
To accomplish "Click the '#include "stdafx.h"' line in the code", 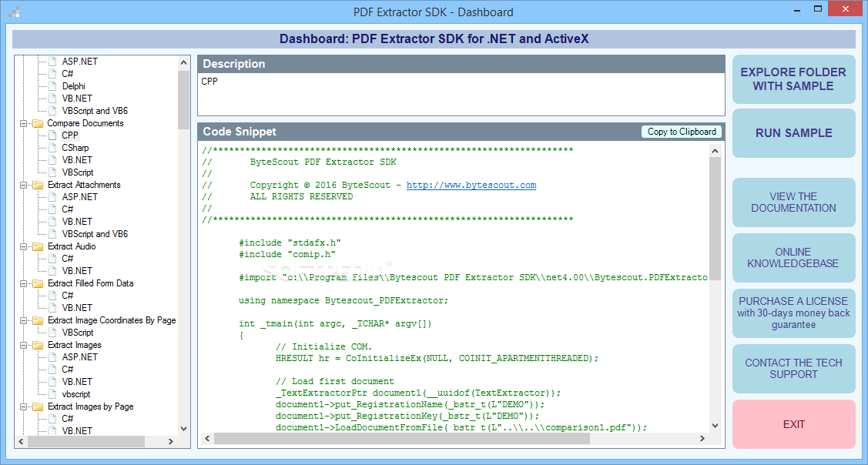I will 290,243.
